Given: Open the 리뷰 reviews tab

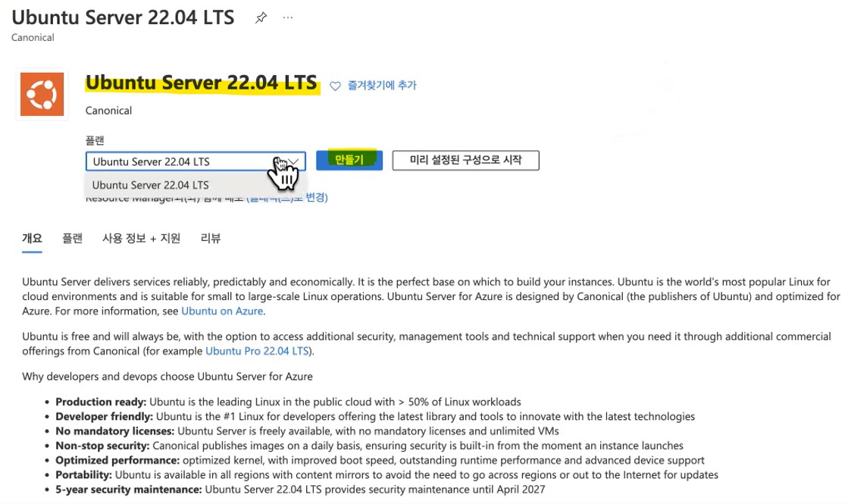Looking at the screenshot, I should point(211,238).
